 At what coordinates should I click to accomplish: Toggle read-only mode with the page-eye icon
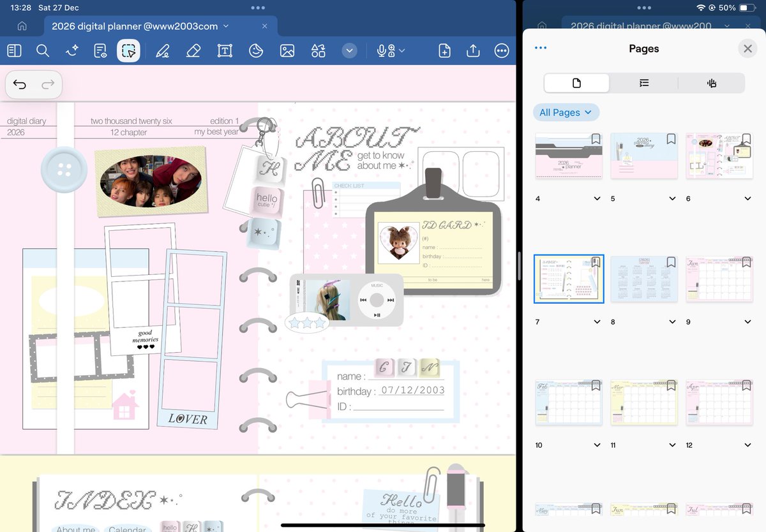(100, 50)
